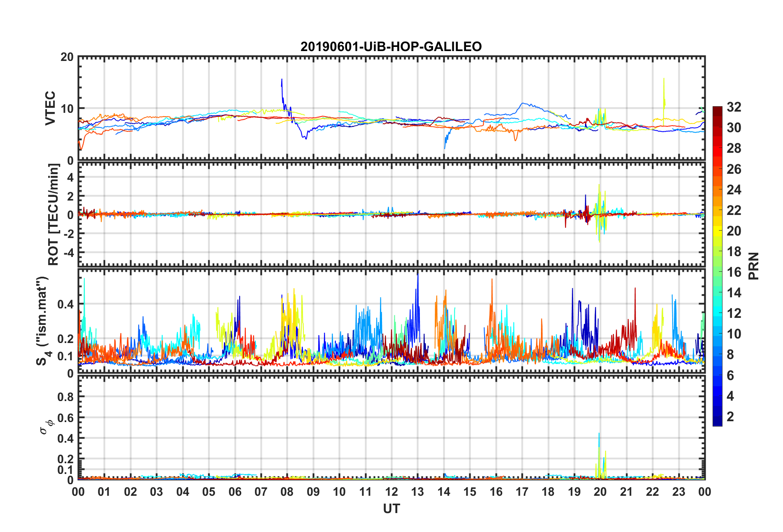The width and height of the screenshot is (783, 532).
Task: Click x-axis hour tick 17
Action: (x=522, y=492)
